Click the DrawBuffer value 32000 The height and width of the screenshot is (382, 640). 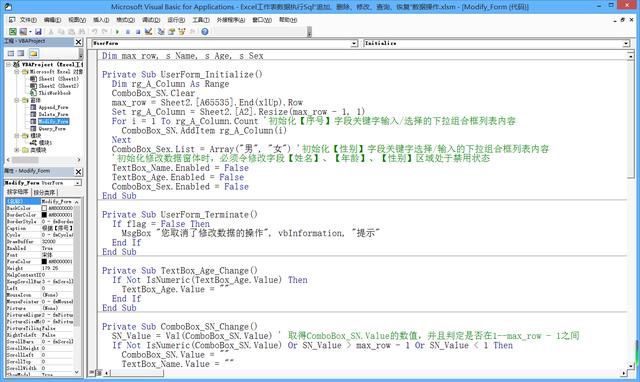[x=49, y=242]
